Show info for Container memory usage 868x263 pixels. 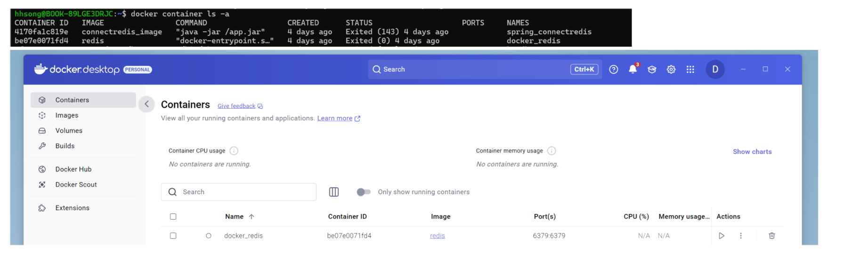coord(552,151)
